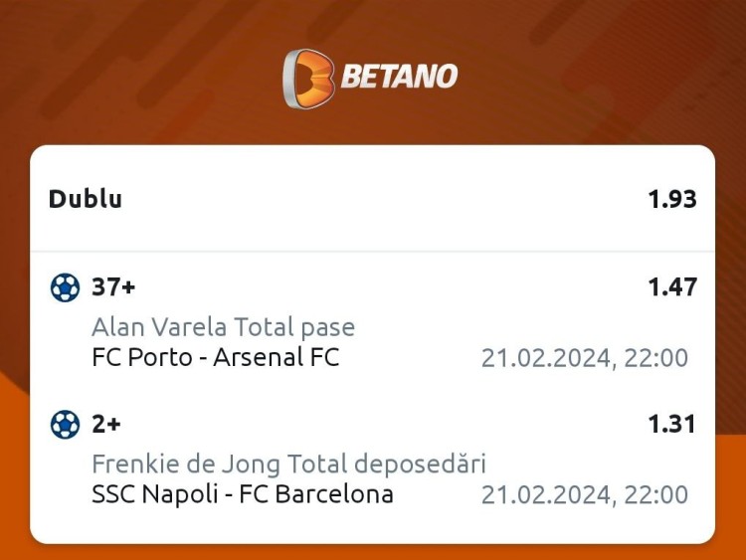Click the BETANO wordmark text

coord(399,77)
